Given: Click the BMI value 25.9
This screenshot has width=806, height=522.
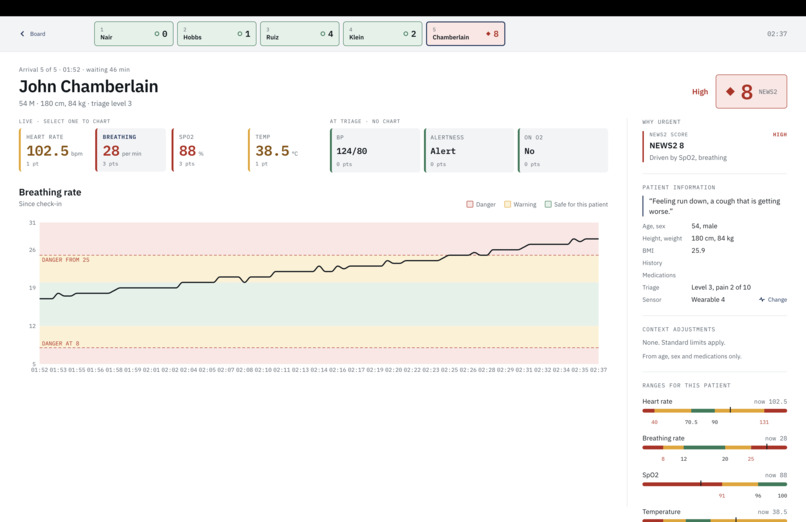Looking at the screenshot, I should [x=698, y=251].
